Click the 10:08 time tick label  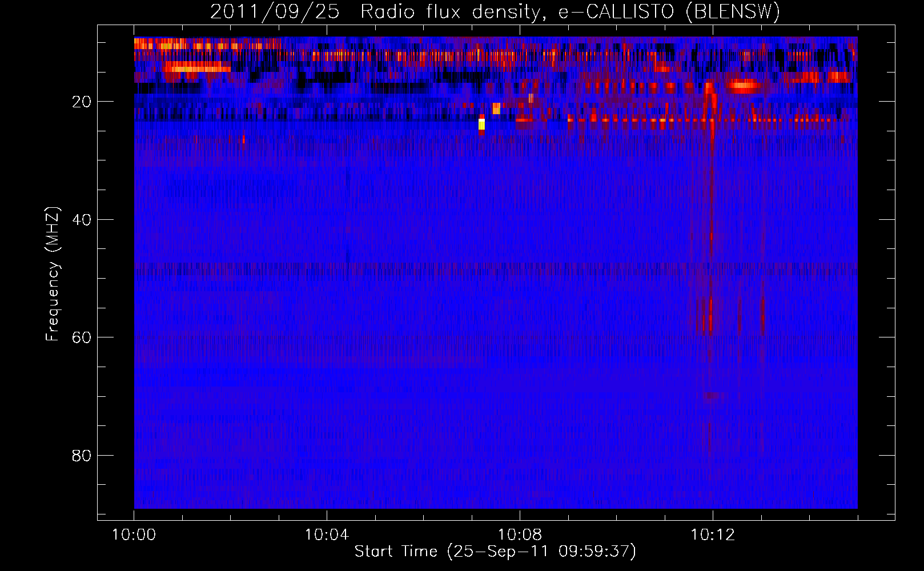[x=520, y=535]
